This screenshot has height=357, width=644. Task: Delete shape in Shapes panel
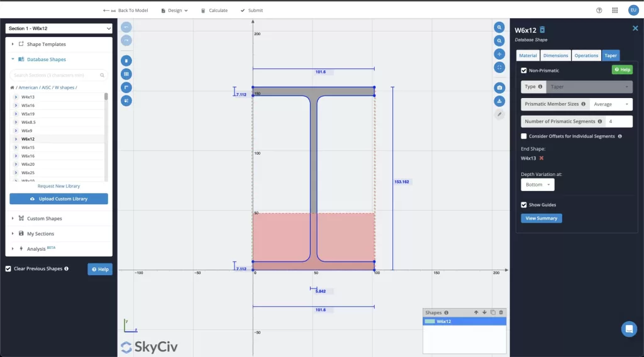(x=501, y=312)
